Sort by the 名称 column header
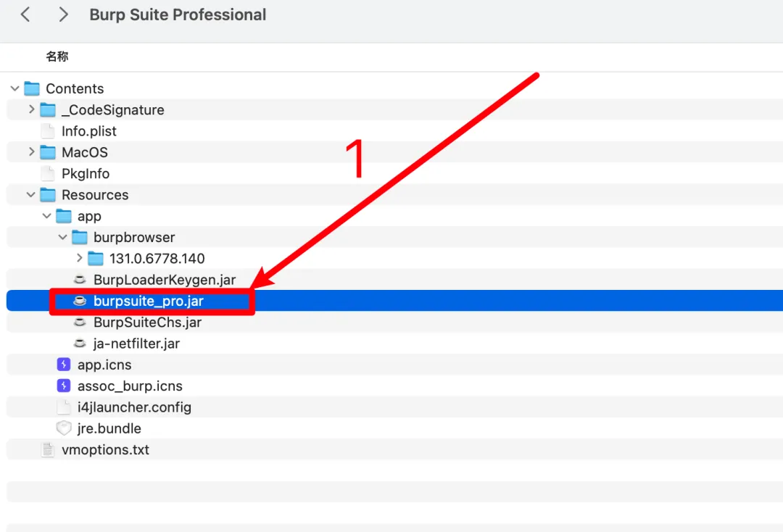Viewport: 783px width, 532px height. [x=57, y=57]
